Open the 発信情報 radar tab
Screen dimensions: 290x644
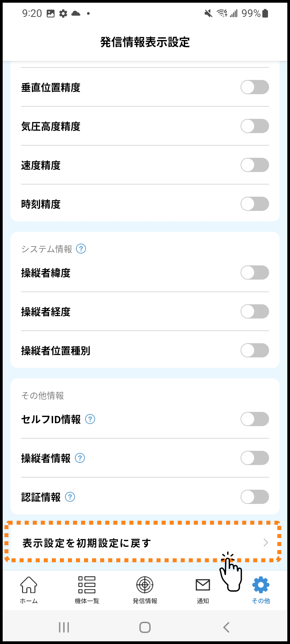tap(145, 590)
